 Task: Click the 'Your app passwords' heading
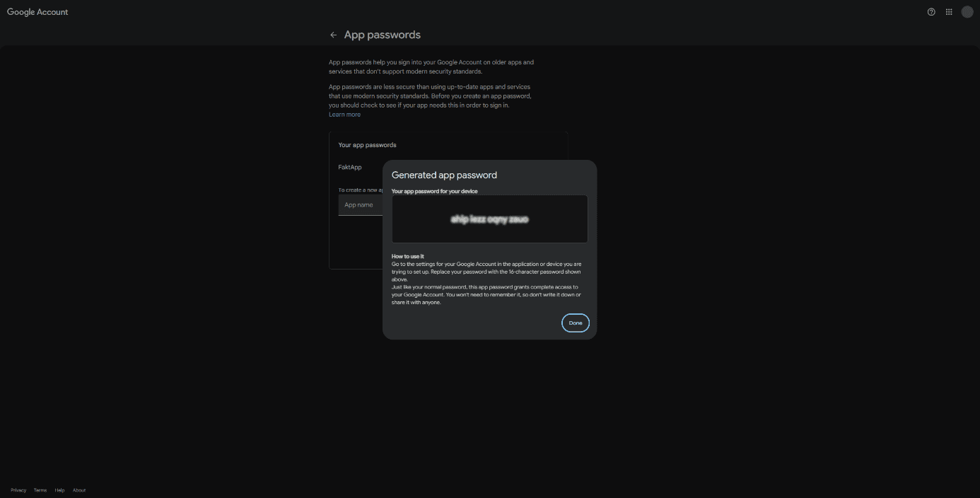[367, 145]
